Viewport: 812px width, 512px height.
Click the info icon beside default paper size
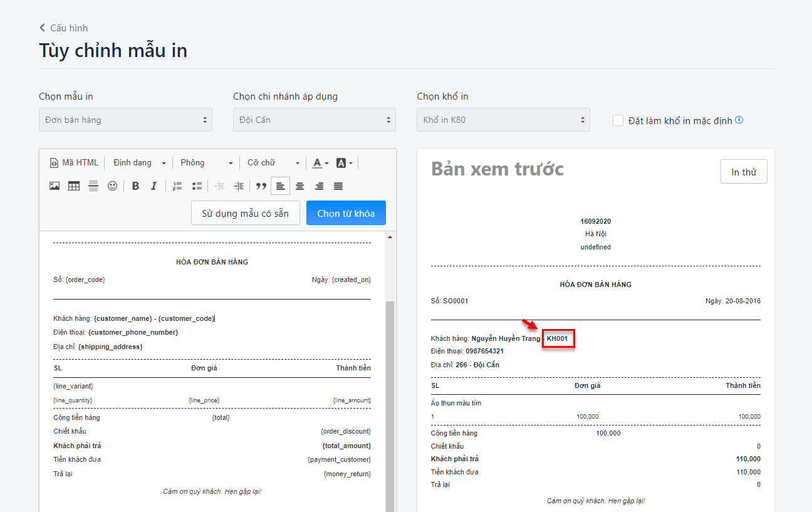pos(739,120)
